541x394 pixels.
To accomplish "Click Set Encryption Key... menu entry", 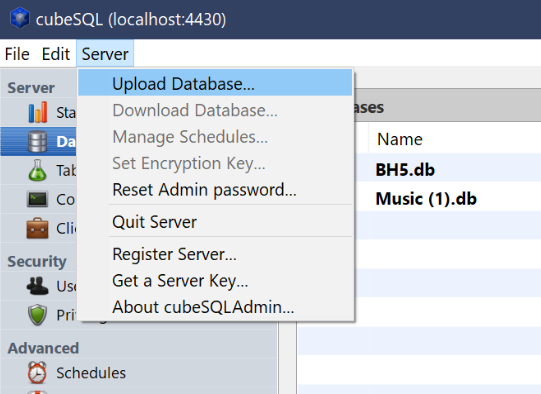I will click(215, 163).
